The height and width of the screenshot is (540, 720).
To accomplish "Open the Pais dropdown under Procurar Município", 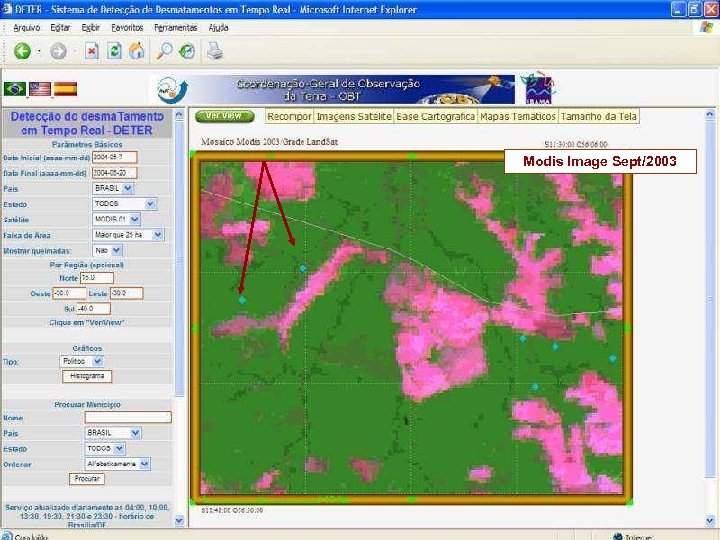I will (x=113, y=433).
